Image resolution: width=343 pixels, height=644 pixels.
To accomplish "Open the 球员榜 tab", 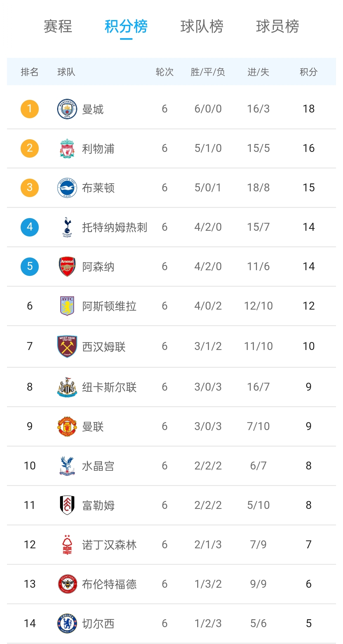I will tap(278, 26).
